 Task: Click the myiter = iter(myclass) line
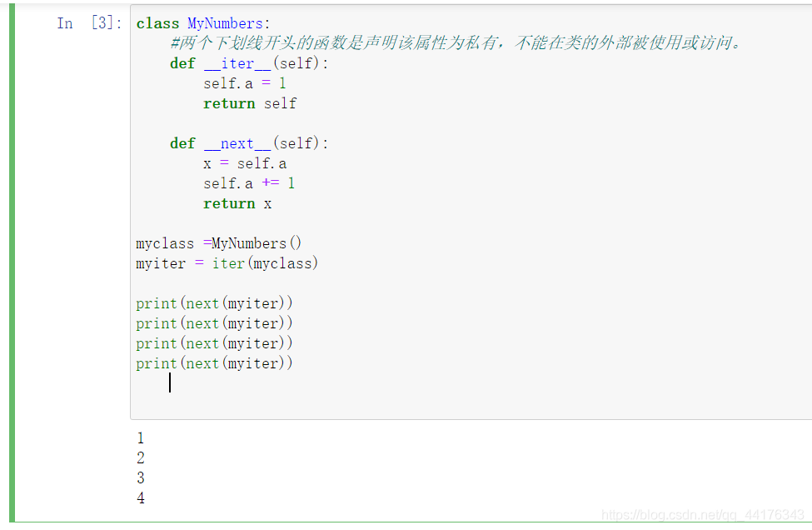tap(227, 263)
